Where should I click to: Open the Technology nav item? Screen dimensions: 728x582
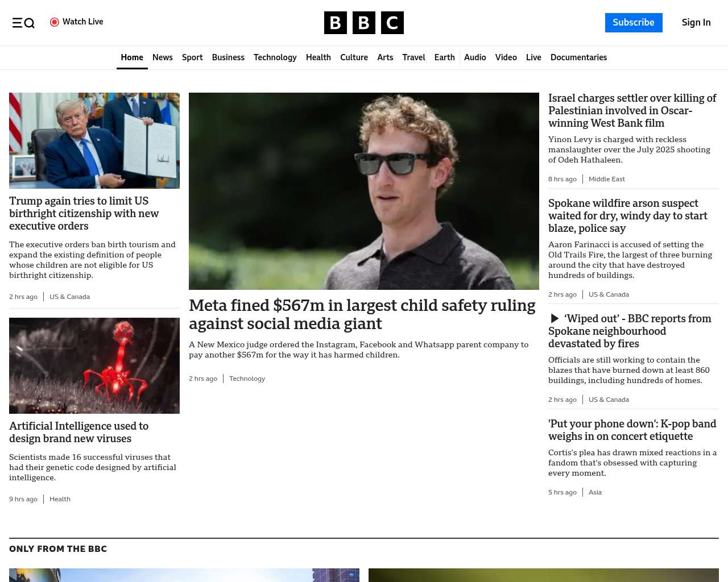tap(275, 57)
